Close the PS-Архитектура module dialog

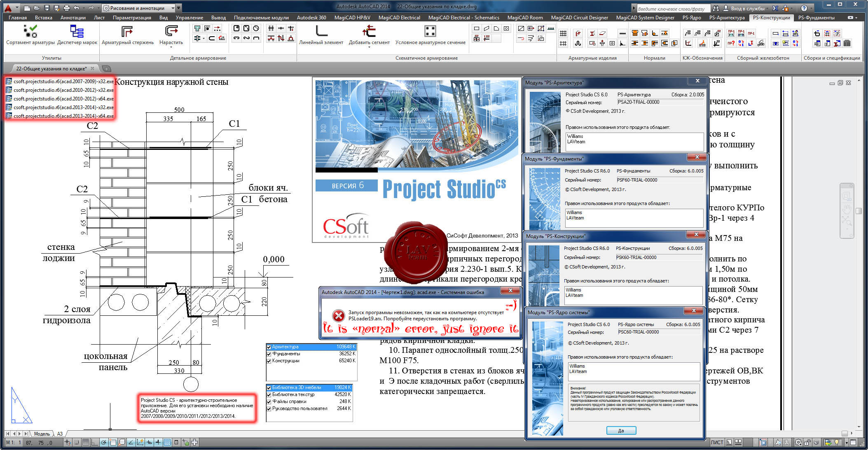click(697, 81)
